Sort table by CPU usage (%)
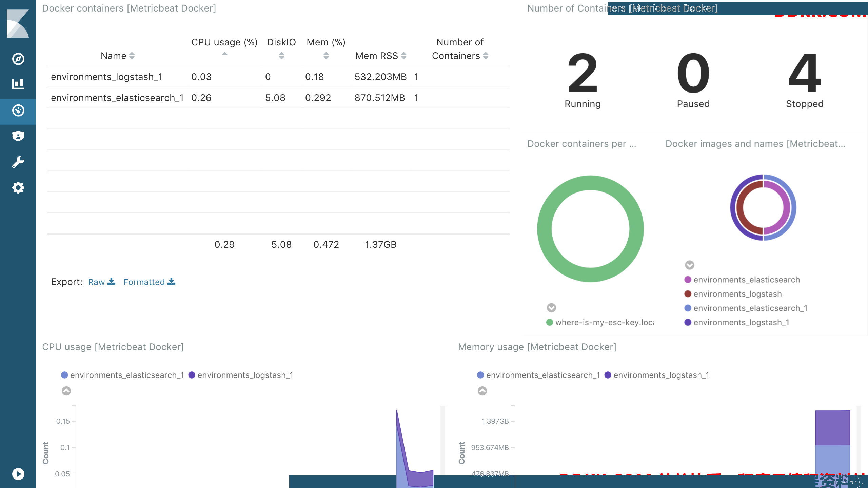Image resolution: width=868 pixels, height=488 pixels. (224, 54)
